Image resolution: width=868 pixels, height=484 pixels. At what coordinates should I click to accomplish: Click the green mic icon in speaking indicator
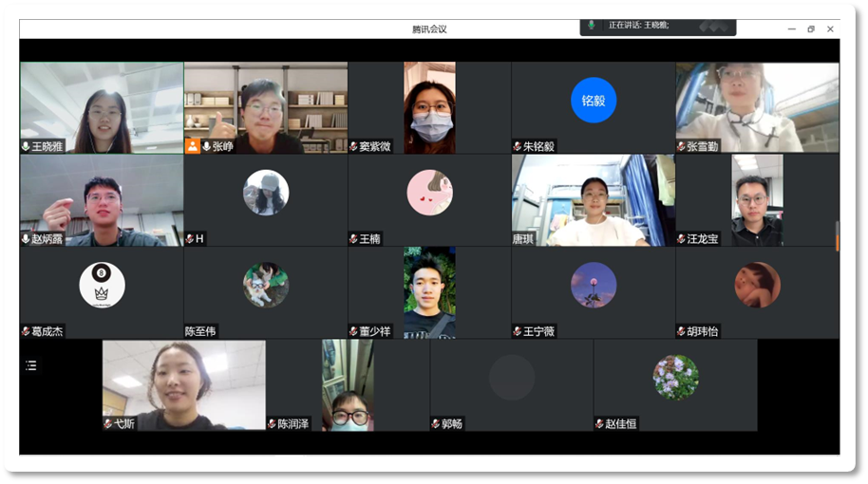click(592, 25)
